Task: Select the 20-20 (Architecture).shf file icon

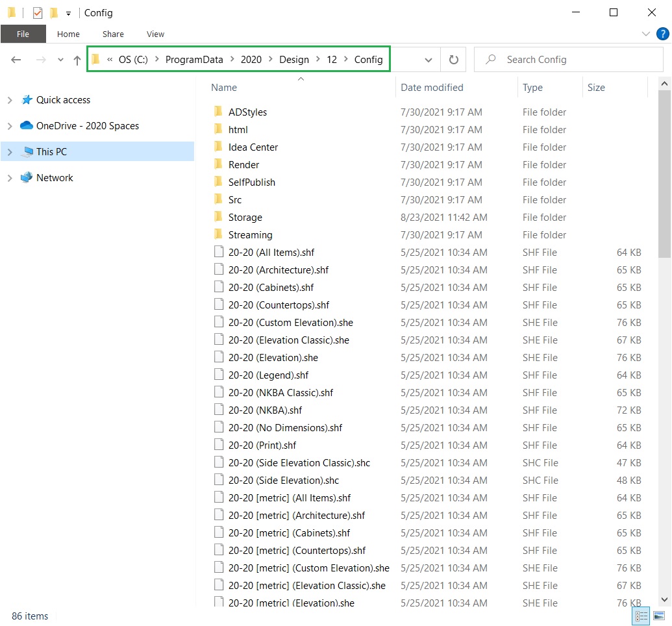Action: pyautogui.click(x=219, y=269)
